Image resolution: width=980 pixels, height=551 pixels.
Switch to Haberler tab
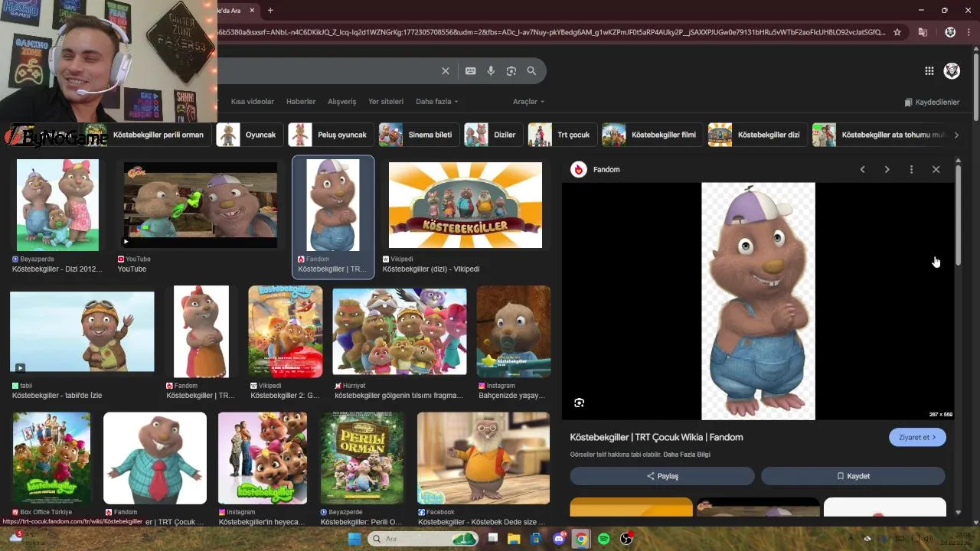point(301,102)
